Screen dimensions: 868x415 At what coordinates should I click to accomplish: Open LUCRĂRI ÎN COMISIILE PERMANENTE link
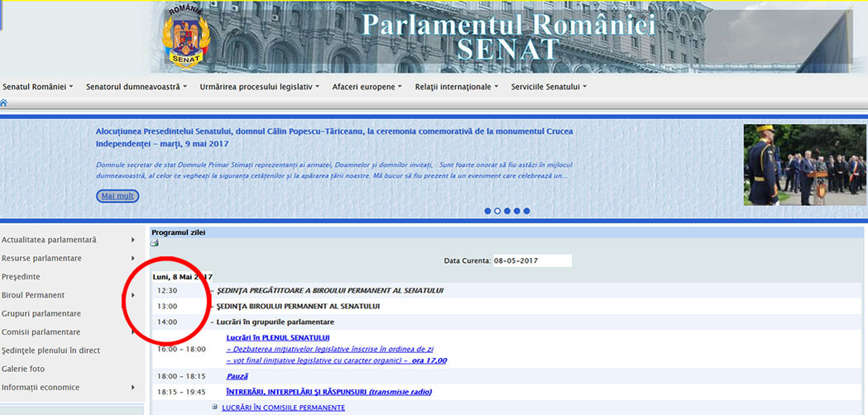click(283, 408)
